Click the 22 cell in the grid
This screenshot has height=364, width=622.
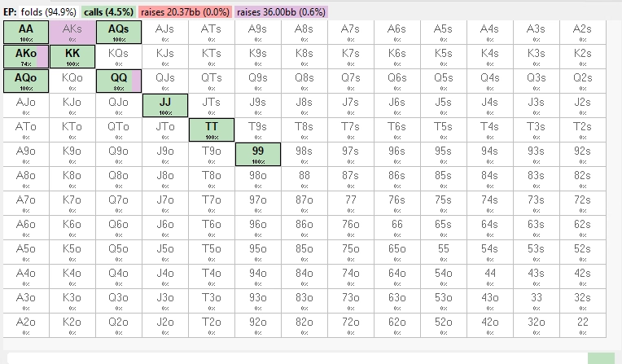(582, 325)
